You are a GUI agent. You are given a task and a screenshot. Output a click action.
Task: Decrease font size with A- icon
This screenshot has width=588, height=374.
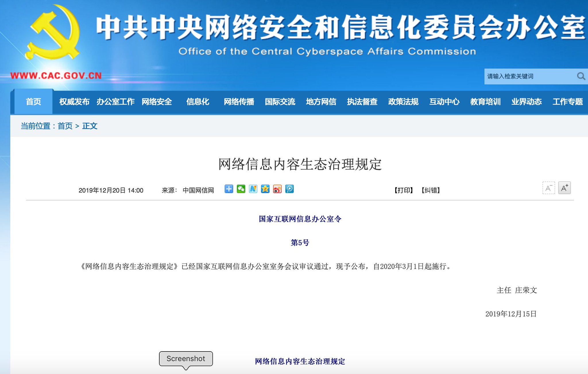click(x=548, y=188)
